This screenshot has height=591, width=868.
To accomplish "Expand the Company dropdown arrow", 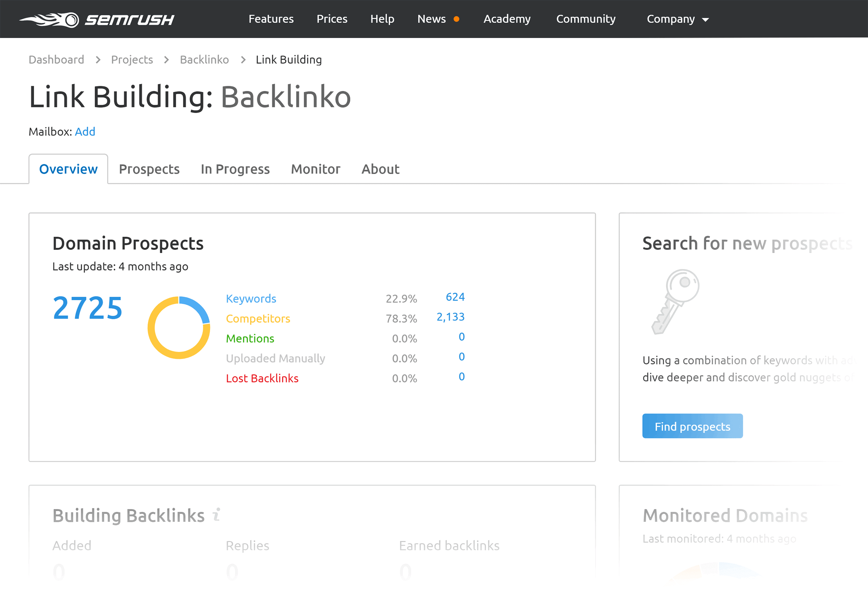I will pos(705,20).
